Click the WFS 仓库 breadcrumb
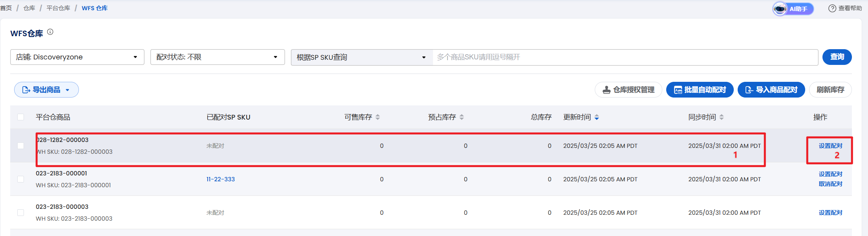The image size is (868, 236). pyautogui.click(x=95, y=8)
